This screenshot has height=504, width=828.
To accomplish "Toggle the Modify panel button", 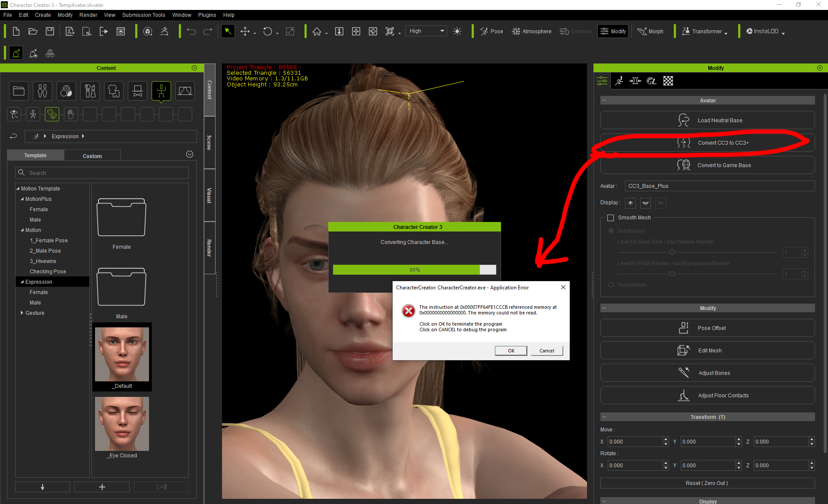I will tap(613, 32).
